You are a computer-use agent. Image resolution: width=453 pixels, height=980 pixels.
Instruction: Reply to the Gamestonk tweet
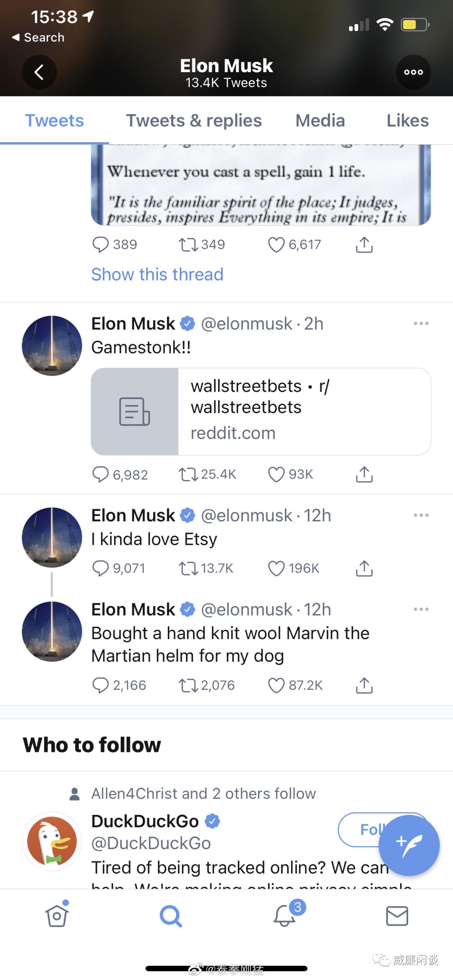coord(100,474)
